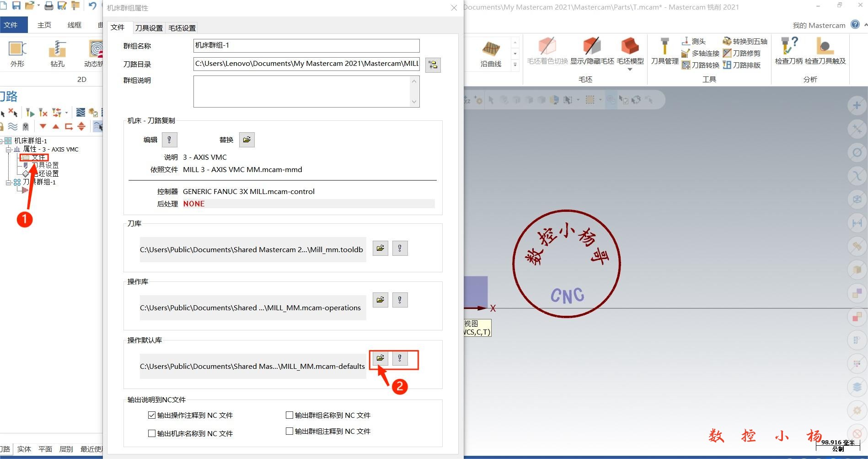The height and width of the screenshot is (459, 868).
Task: Collapse the 刀具群组-1 tree node
Action: (8, 182)
